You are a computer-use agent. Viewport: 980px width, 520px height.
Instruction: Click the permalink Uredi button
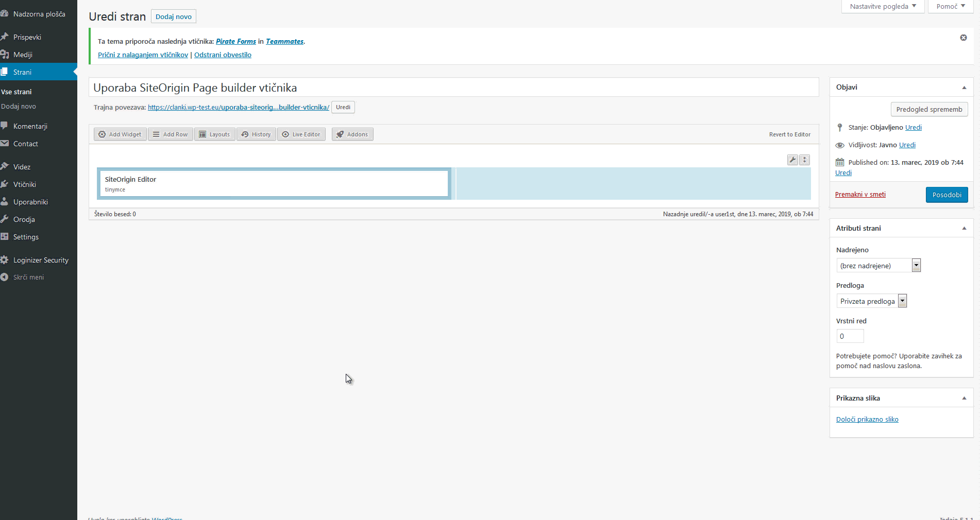[x=343, y=107]
